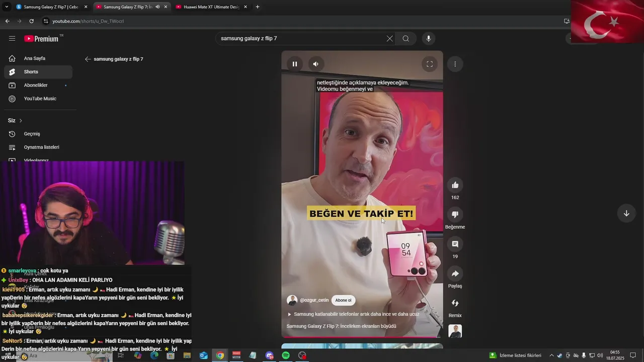Open the three-dot more options menu
The image size is (644, 362).
[x=455, y=64]
